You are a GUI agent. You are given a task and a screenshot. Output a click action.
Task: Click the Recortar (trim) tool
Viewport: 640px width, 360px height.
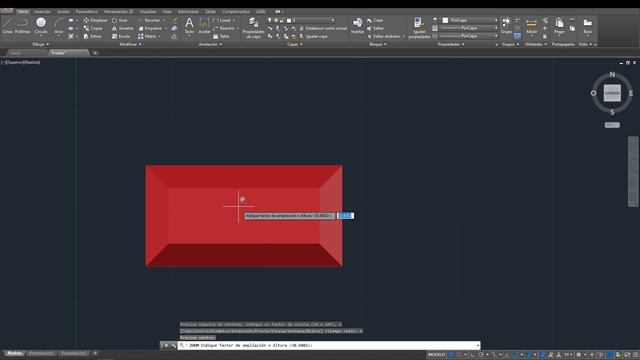coord(149,20)
